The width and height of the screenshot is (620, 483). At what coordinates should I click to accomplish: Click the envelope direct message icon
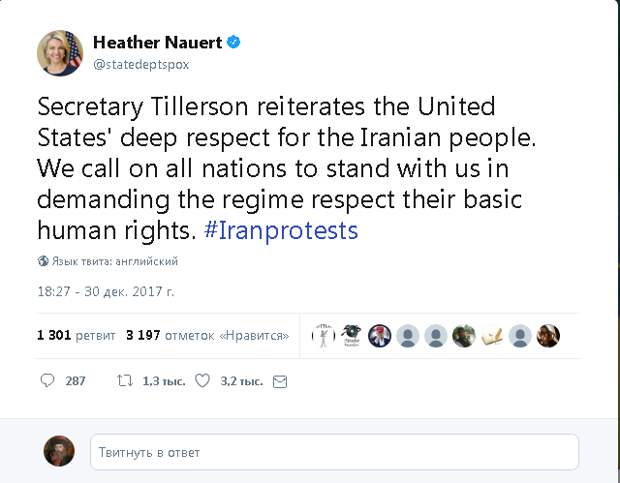(280, 381)
